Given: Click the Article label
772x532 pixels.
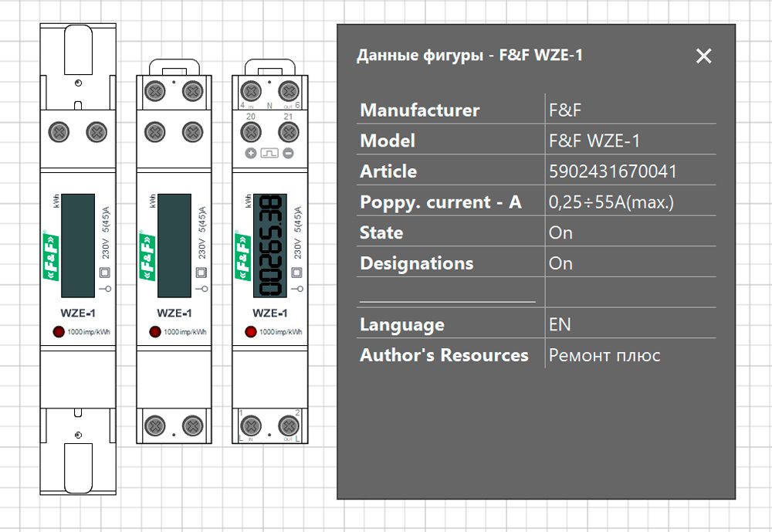Looking at the screenshot, I should point(388,171).
